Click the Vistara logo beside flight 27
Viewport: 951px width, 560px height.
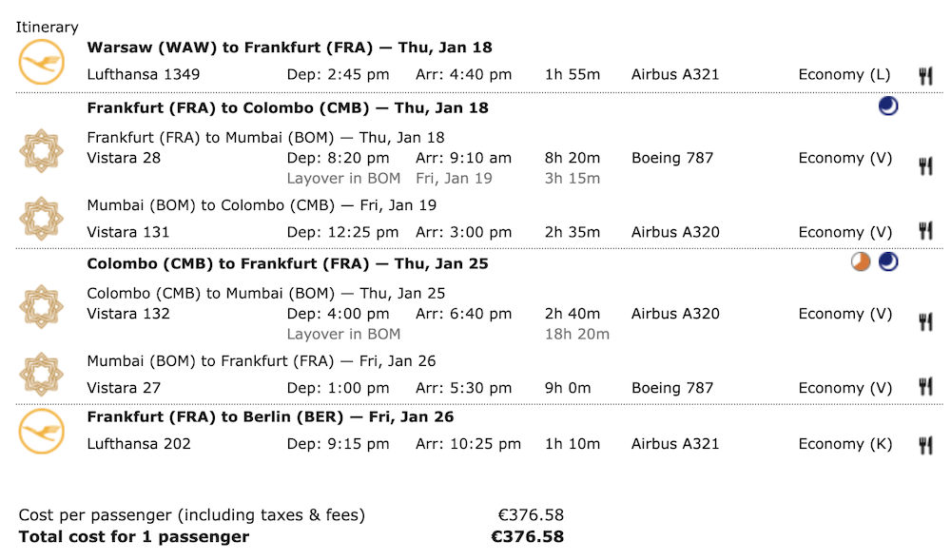coord(41,375)
